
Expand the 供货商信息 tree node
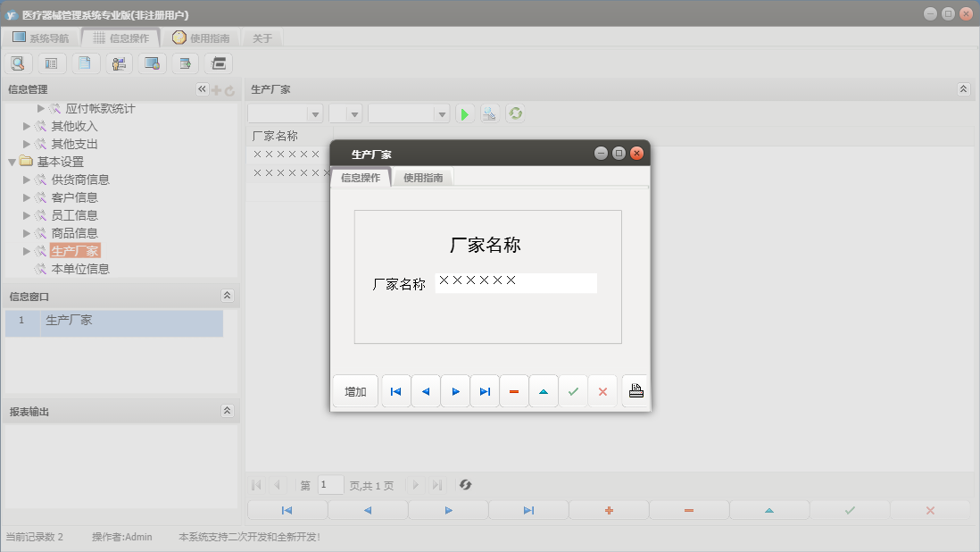click(x=26, y=180)
